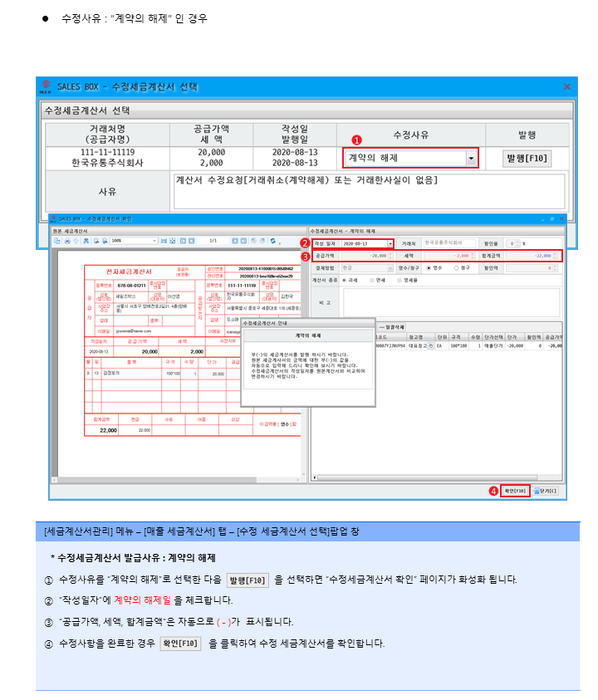Click the 세액 stepper arrows

[x=473, y=256]
